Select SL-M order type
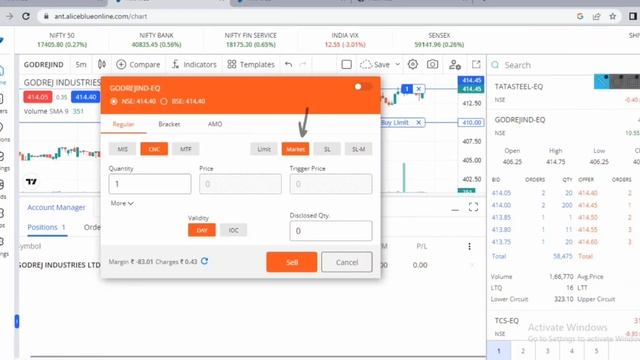640x360 pixels. 358,149
